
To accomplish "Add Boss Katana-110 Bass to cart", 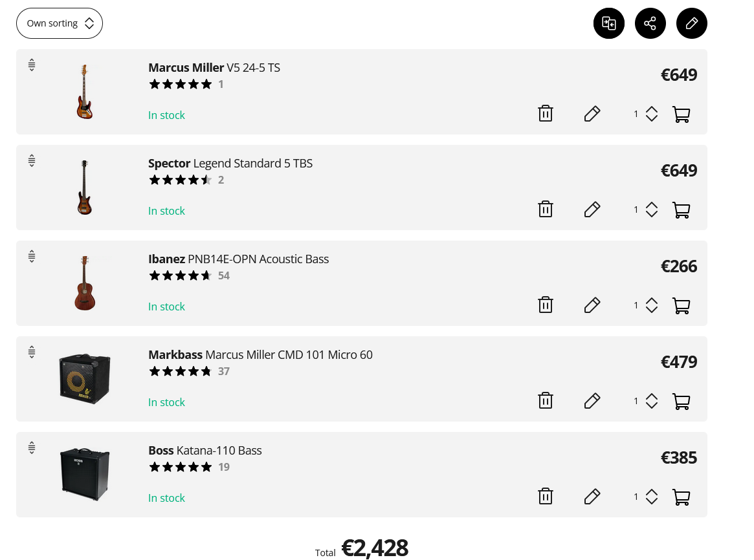I will point(681,497).
